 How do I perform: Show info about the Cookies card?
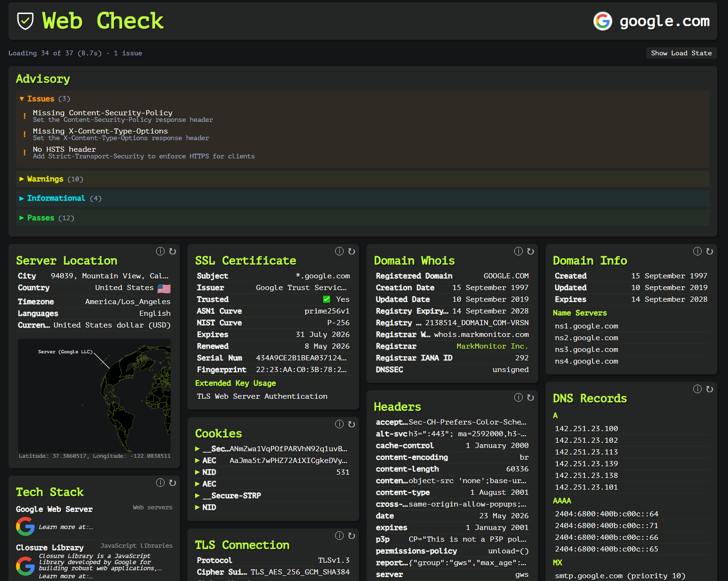339,425
